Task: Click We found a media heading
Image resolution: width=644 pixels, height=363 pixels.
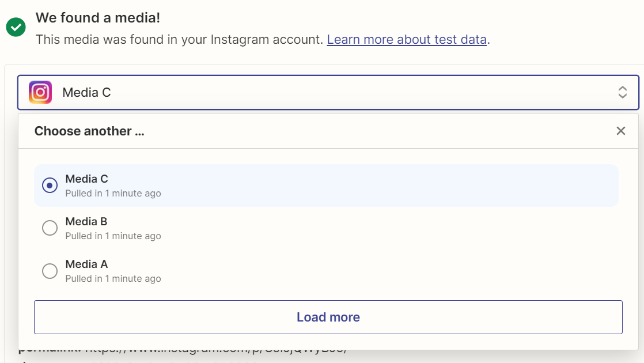Action: [98, 18]
